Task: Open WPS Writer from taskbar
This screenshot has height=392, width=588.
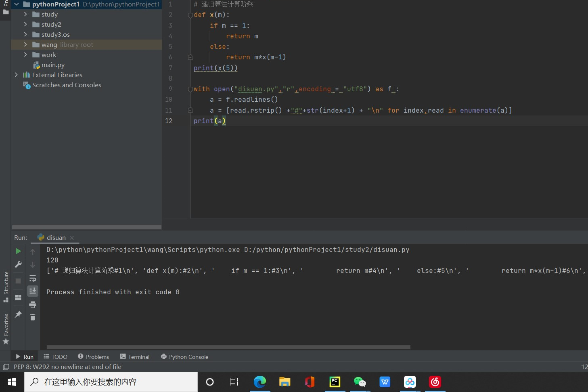Action: click(385, 382)
